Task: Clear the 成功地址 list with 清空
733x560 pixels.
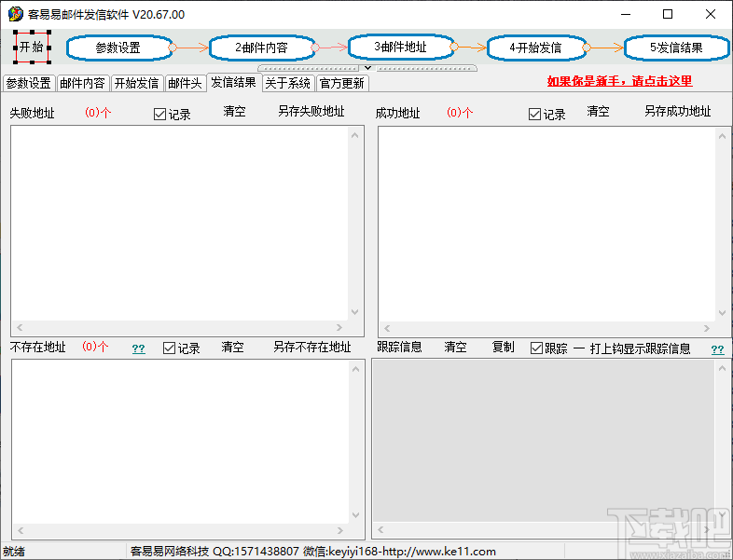Action: 599,111
